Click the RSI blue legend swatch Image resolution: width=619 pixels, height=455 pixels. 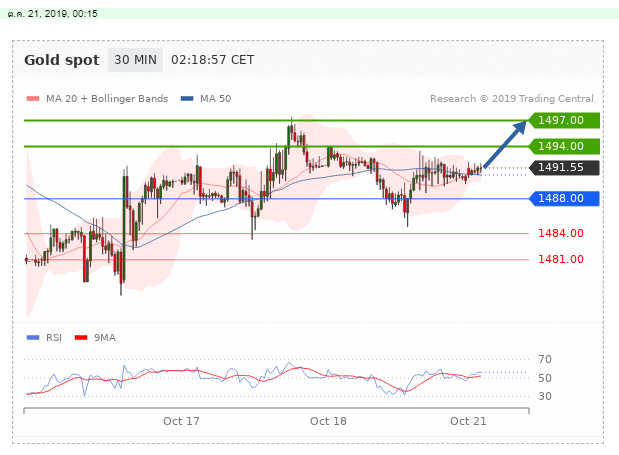tap(33, 337)
